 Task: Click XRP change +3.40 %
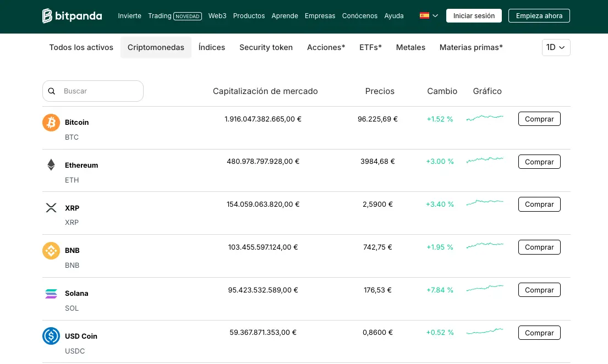440,205
